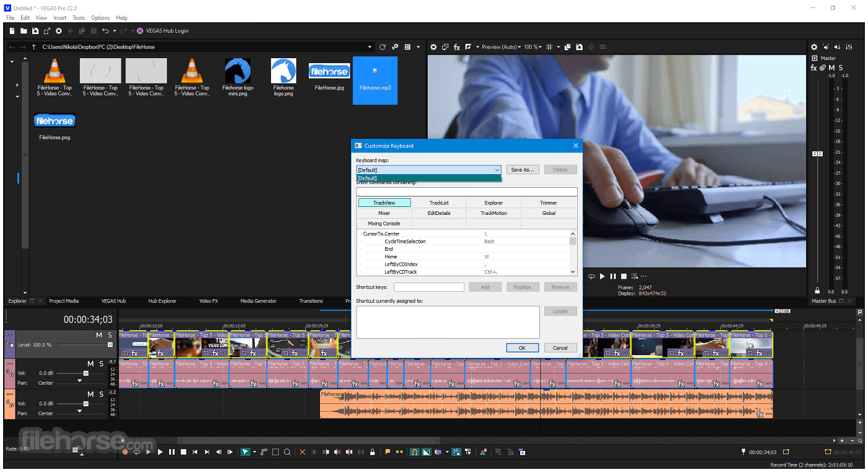Screen dimensions: 868x472
Task: Solo the video track
Action: (110, 335)
